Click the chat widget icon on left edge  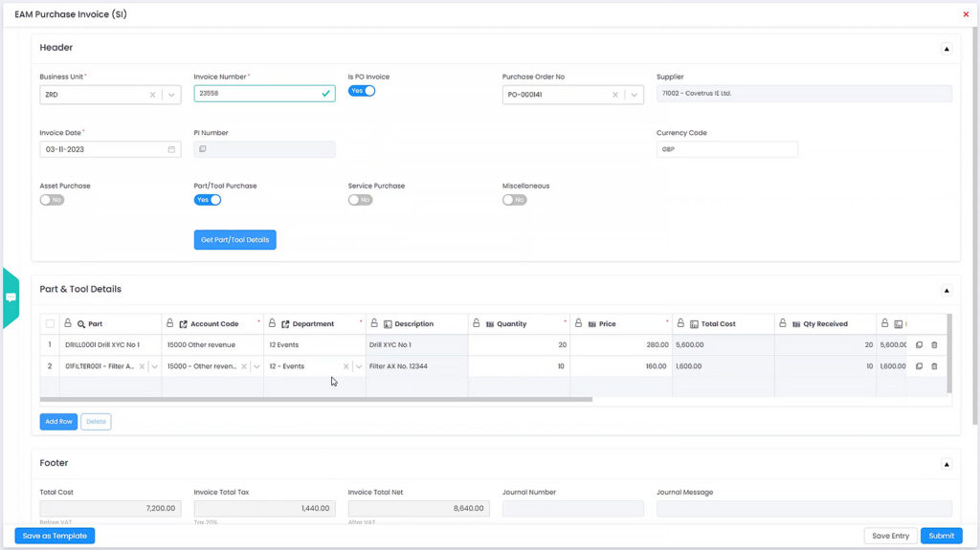coord(11,297)
